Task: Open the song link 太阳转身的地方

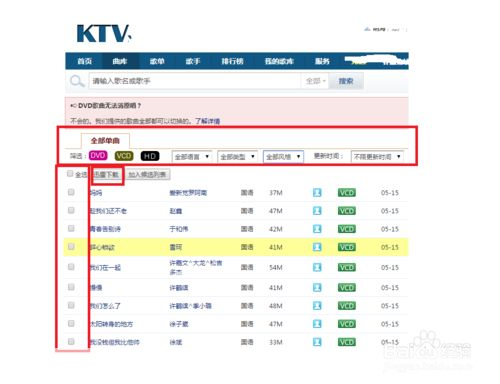Action: (111, 324)
